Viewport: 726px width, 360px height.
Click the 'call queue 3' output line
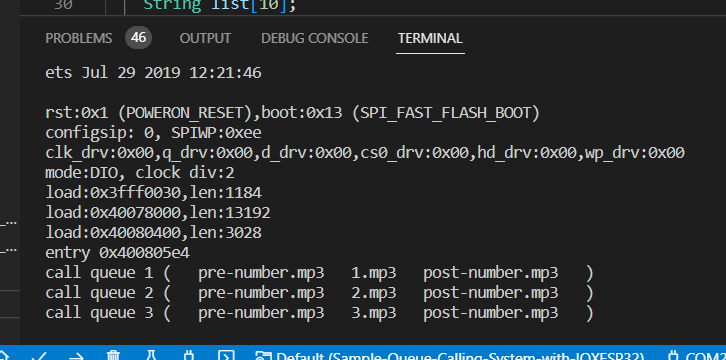tap(319, 313)
